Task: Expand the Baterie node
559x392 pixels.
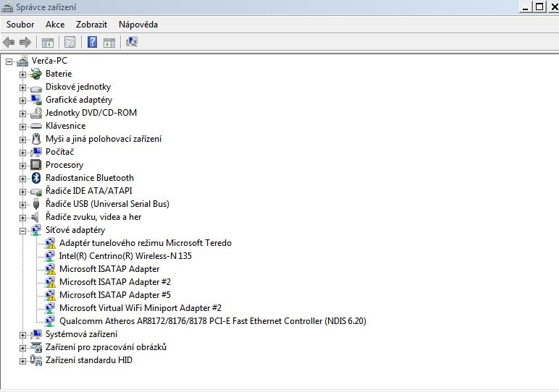Action: click(x=23, y=74)
